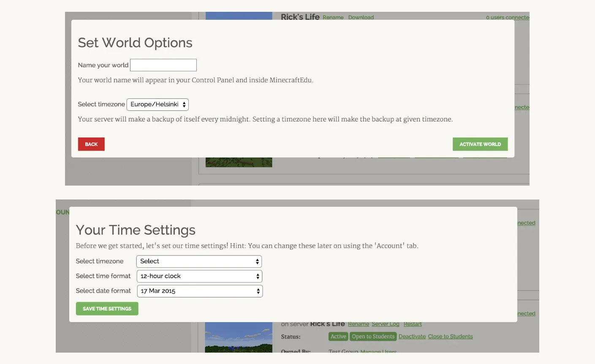Click the 'Your Time Settings' heading
The width and height of the screenshot is (595, 364).
click(x=136, y=230)
